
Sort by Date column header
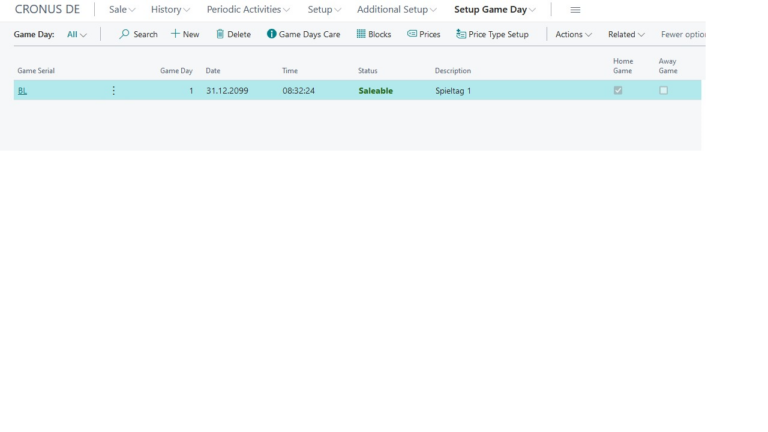[213, 71]
